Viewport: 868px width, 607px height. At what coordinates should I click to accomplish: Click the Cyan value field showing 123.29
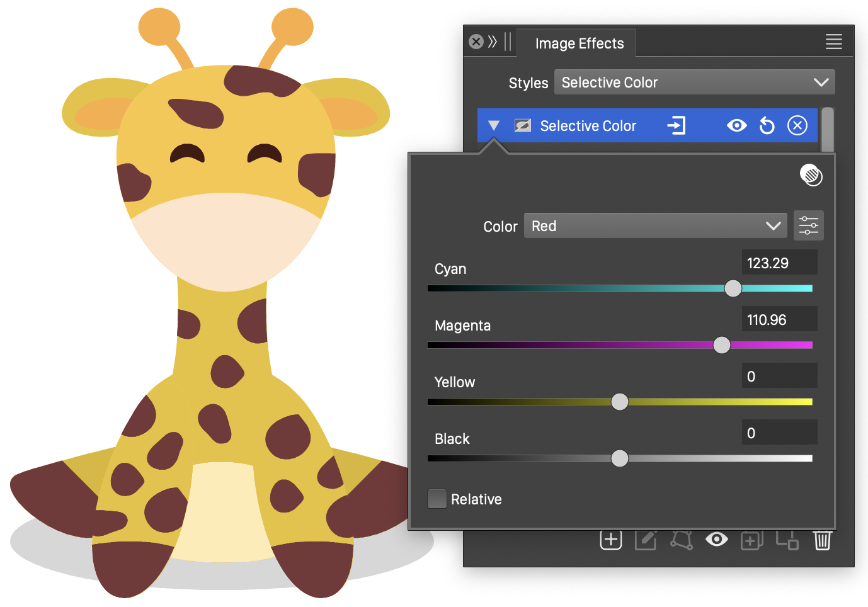[779, 263]
